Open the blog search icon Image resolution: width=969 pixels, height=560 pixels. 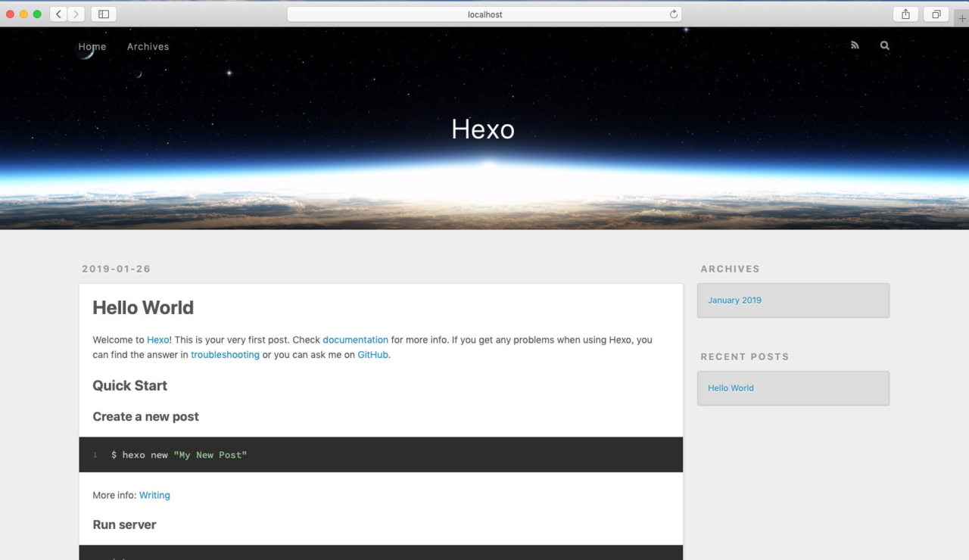[884, 45]
